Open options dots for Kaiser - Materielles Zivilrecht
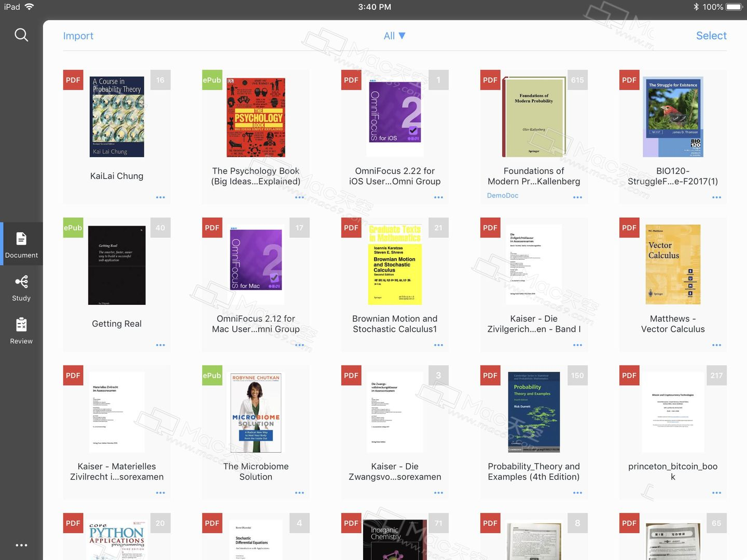Image resolution: width=747 pixels, height=560 pixels. point(160,493)
